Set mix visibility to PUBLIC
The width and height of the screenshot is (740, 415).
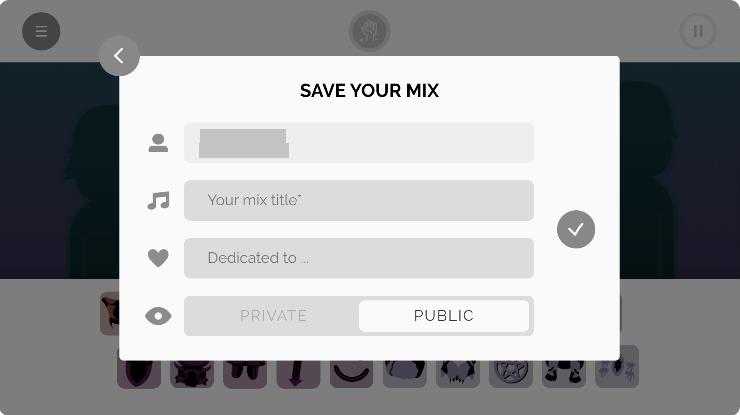click(x=444, y=316)
